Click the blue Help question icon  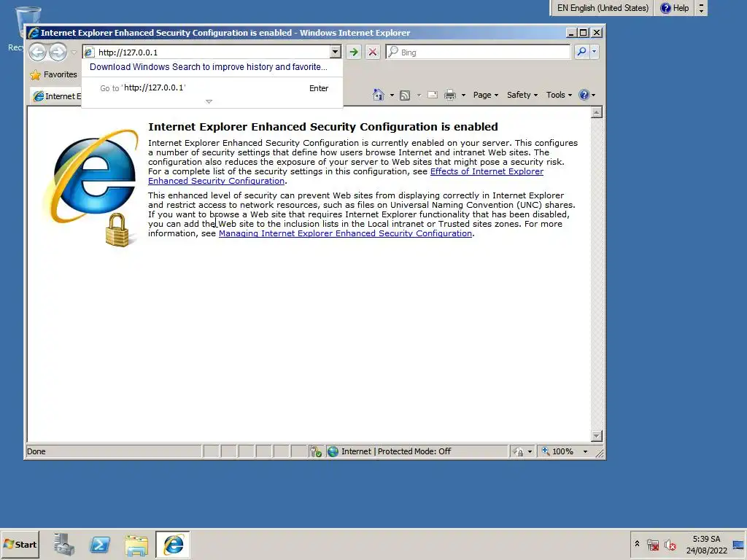(x=584, y=96)
